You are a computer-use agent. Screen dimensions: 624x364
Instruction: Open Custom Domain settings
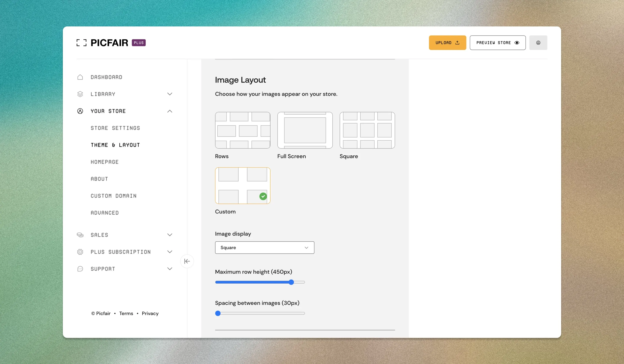point(114,196)
